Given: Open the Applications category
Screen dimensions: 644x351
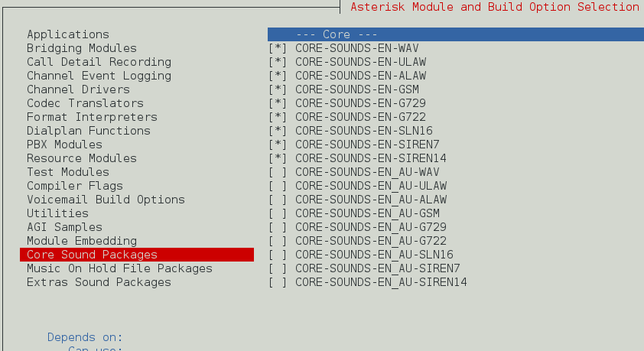Looking at the screenshot, I should [x=68, y=34].
